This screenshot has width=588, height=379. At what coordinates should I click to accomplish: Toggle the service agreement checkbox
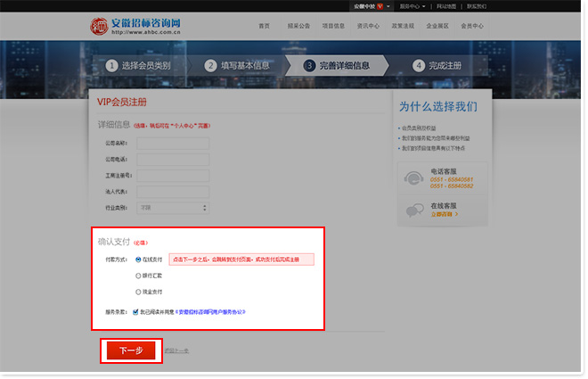[135, 312]
